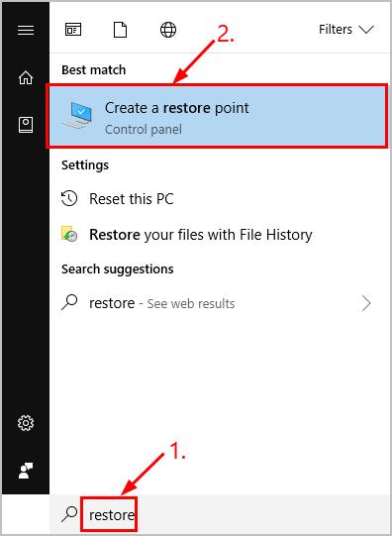Open the Settings gear in sidebar
This screenshot has width=392, height=536.
click(x=26, y=423)
